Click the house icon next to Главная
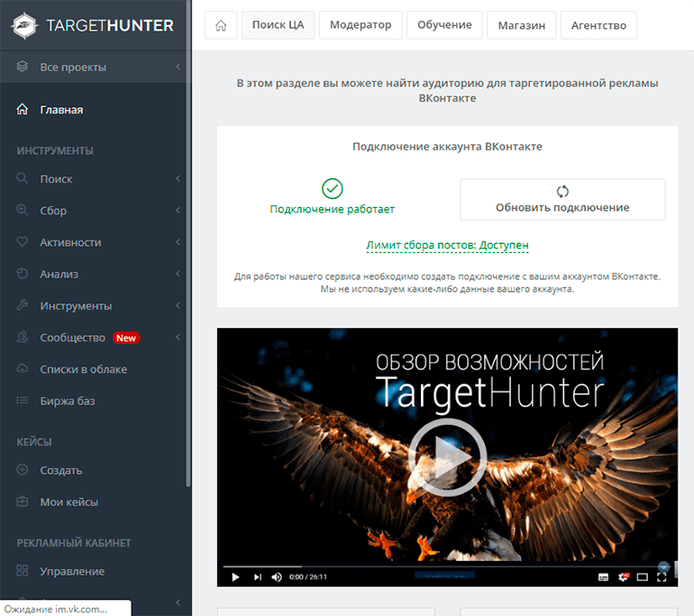The width and height of the screenshot is (694, 616). pyautogui.click(x=23, y=109)
